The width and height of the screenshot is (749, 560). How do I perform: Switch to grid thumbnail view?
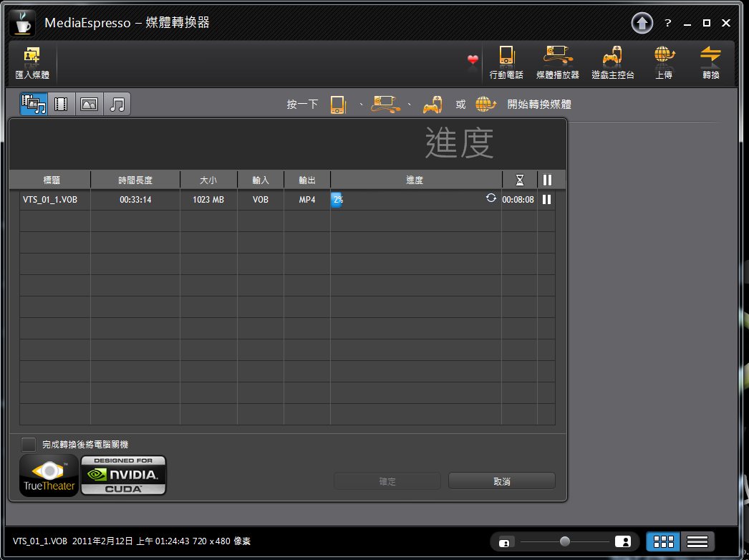tap(664, 541)
